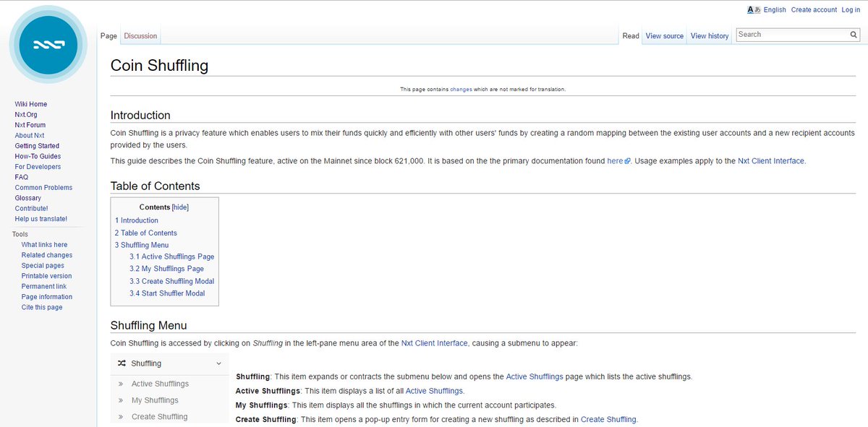Jump to 3.1 Active Shufflings Page
Screen dimensions: 868x427
[x=172, y=256]
